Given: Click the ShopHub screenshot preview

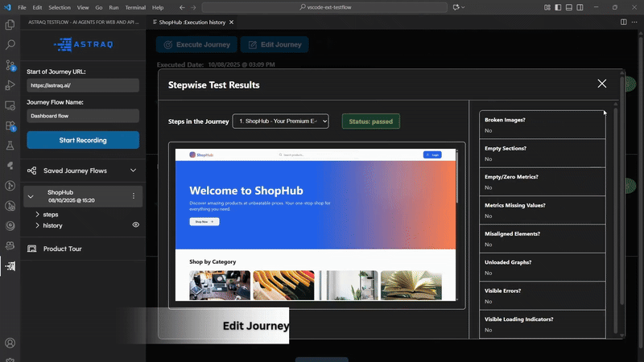Looking at the screenshot, I should tap(315, 224).
